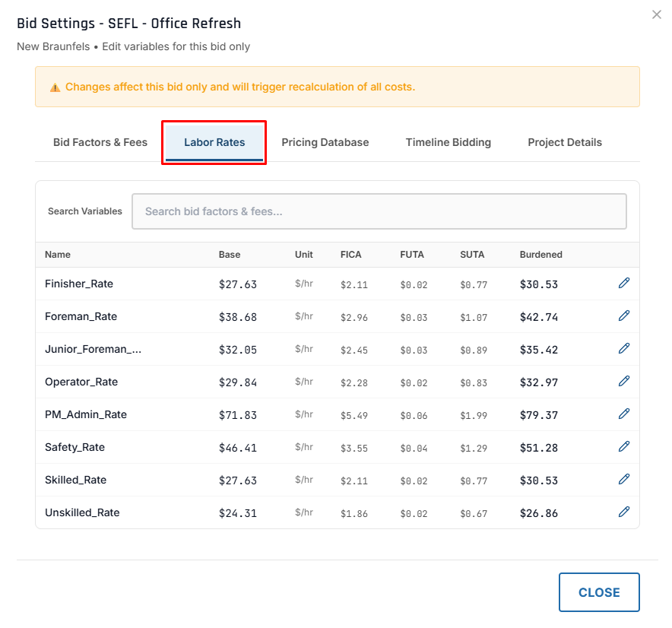Select the Labor Rates tab
The height and width of the screenshot is (628, 672).
point(214,142)
